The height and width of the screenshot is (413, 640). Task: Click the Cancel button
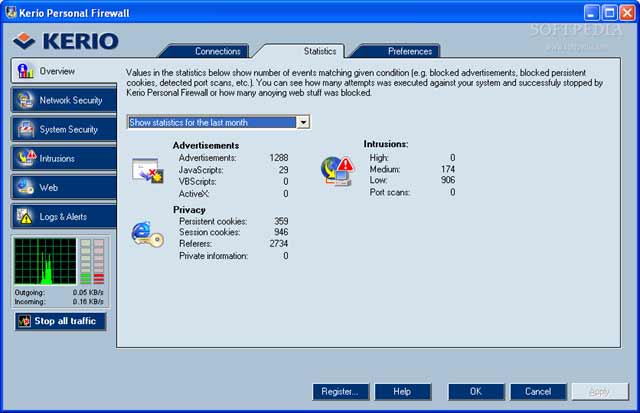tap(538, 392)
